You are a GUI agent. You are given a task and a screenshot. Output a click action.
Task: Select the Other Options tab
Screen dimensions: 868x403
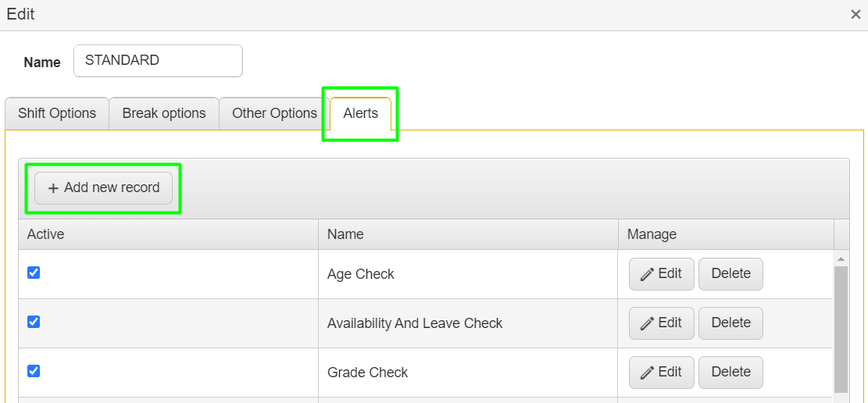click(x=274, y=113)
